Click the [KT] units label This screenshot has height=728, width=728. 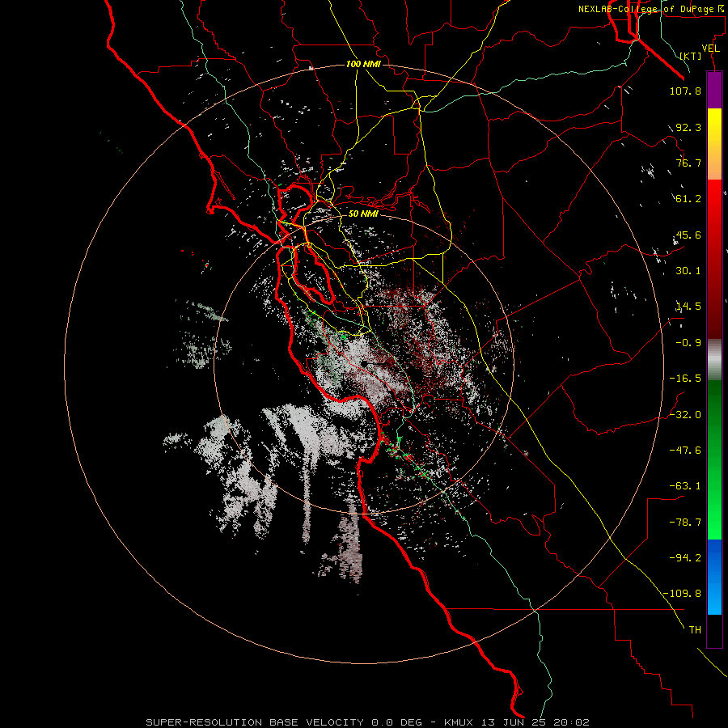691,56
